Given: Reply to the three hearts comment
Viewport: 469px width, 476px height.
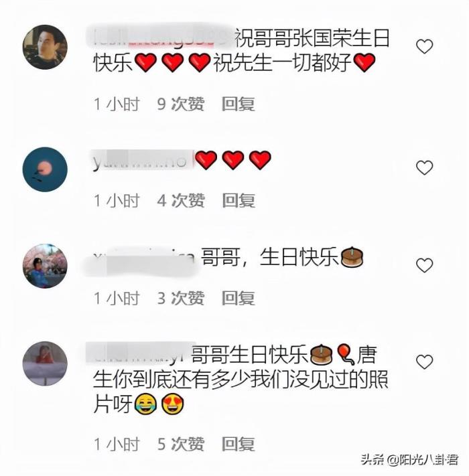Looking at the screenshot, I should pos(239,201).
